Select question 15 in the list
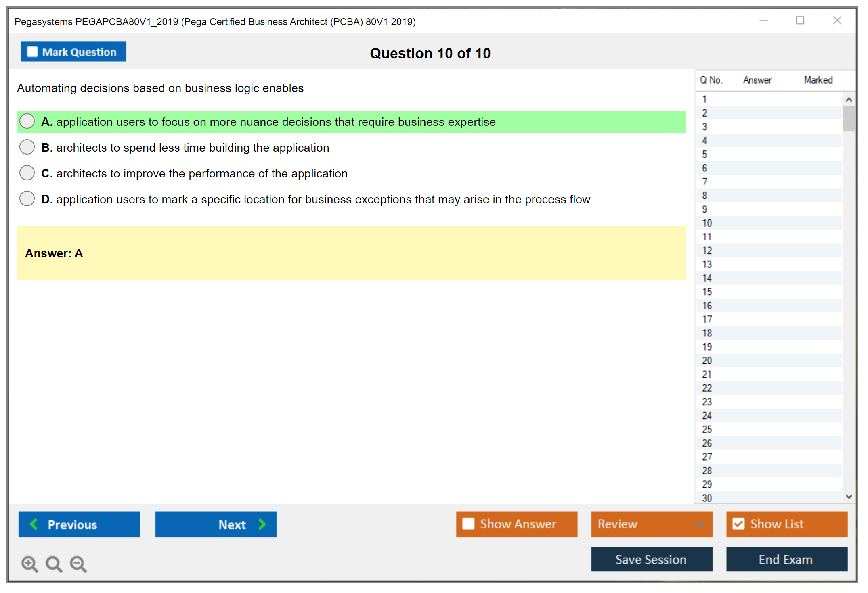The image size is (868, 593). click(707, 292)
